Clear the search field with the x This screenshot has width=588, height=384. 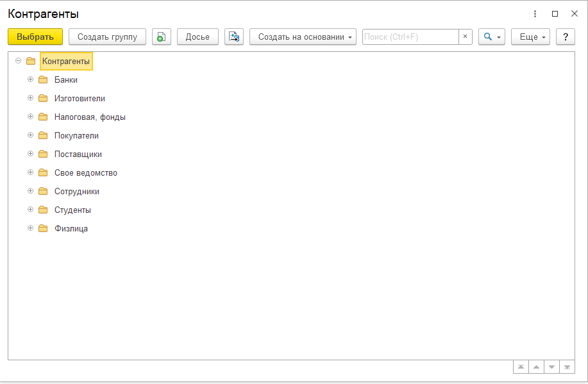pos(465,37)
